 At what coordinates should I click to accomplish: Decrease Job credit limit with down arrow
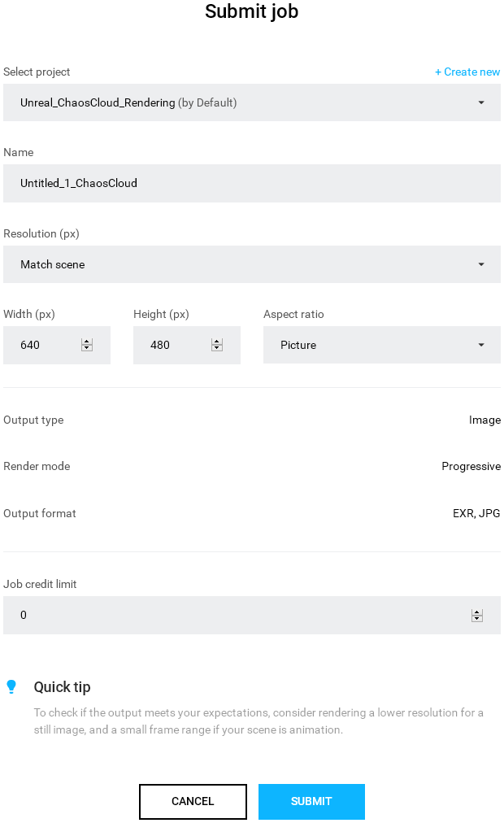477,619
